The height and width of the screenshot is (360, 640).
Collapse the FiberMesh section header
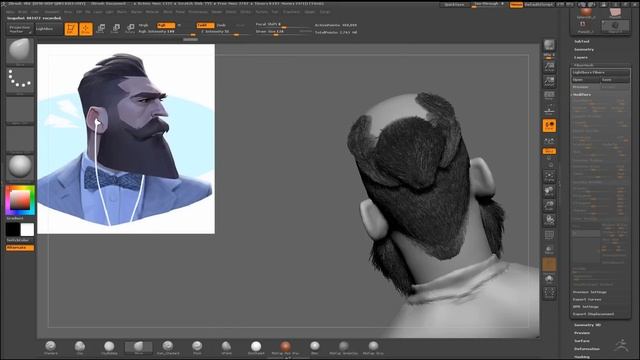pos(584,65)
